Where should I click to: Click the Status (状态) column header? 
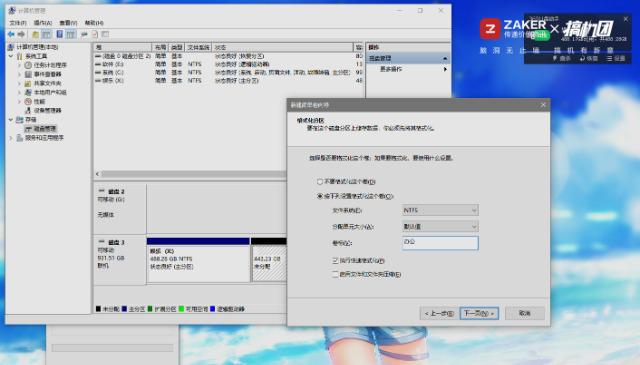pyautogui.click(x=282, y=47)
